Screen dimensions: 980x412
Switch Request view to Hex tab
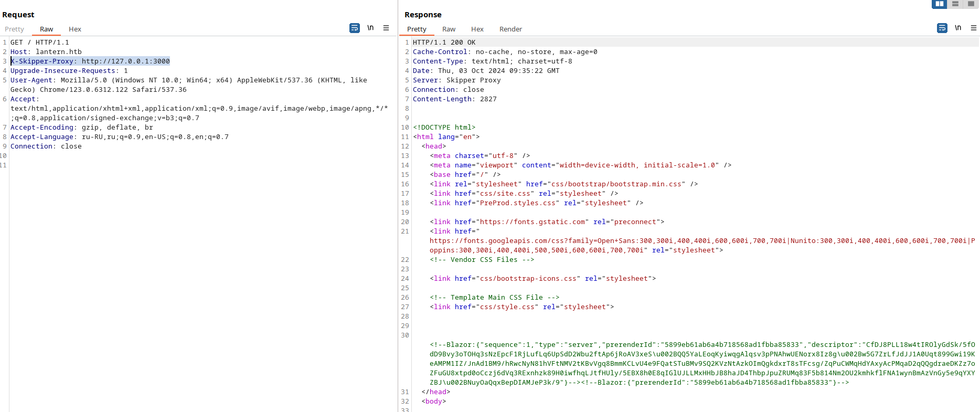[75, 29]
